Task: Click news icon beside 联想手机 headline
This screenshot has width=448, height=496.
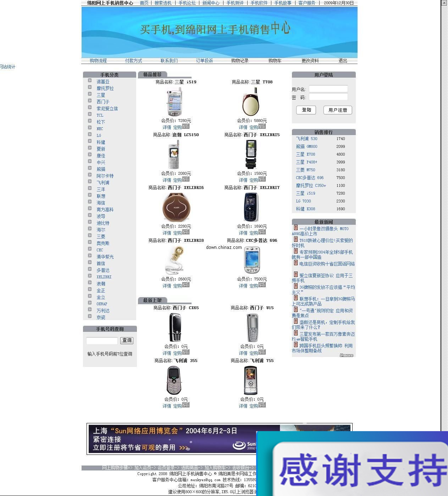Action: 295,298
